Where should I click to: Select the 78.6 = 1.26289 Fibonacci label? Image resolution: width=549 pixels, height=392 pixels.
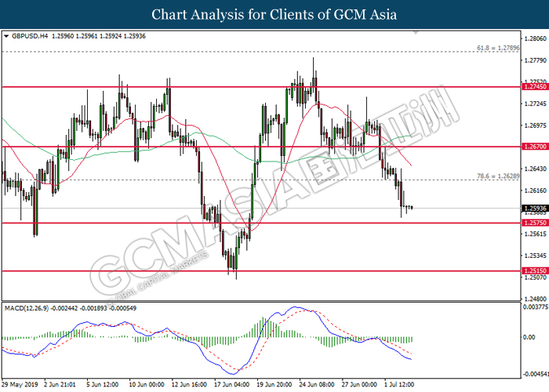[498, 176]
